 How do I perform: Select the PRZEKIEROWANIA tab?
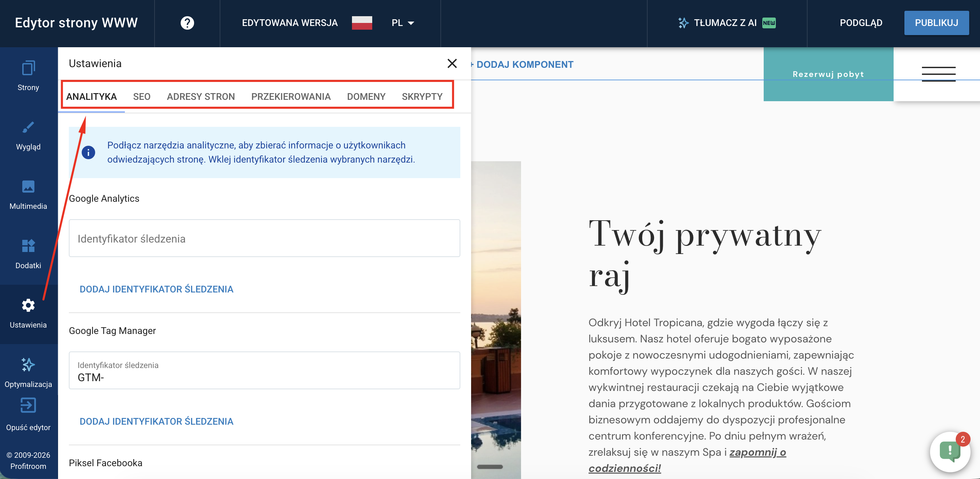point(291,96)
